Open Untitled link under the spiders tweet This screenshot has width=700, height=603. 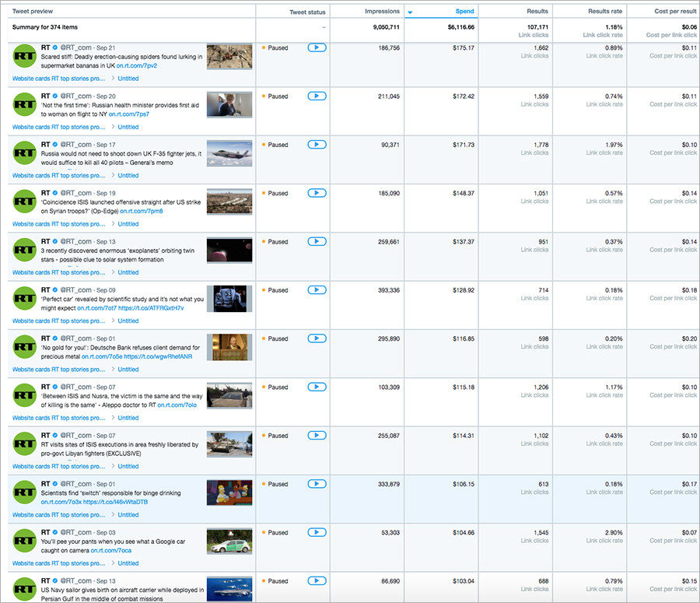[x=128, y=79]
